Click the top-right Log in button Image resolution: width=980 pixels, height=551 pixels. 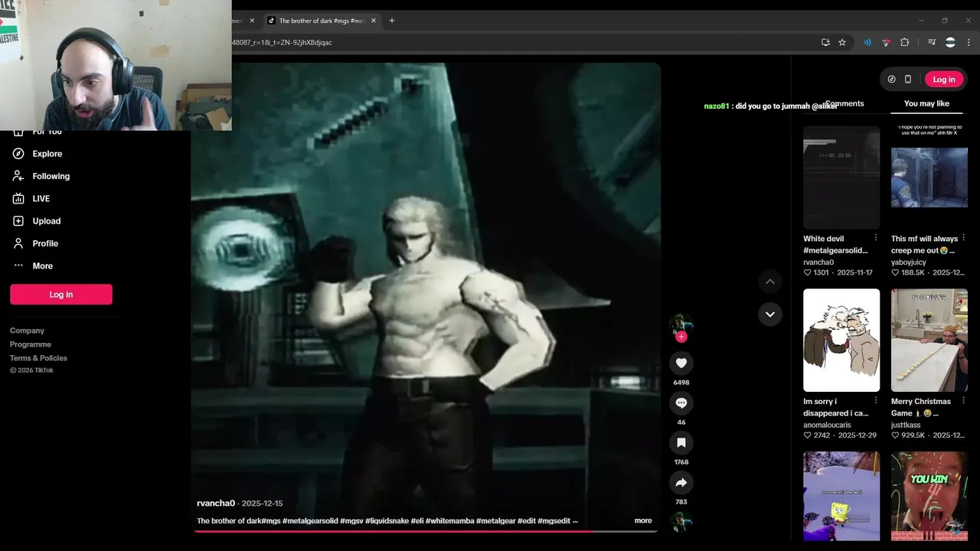[x=944, y=79]
